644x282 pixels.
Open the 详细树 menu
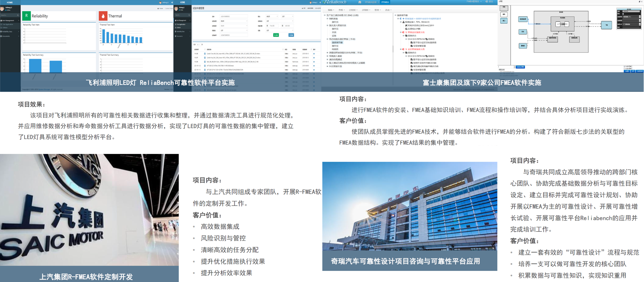(x=366, y=10)
